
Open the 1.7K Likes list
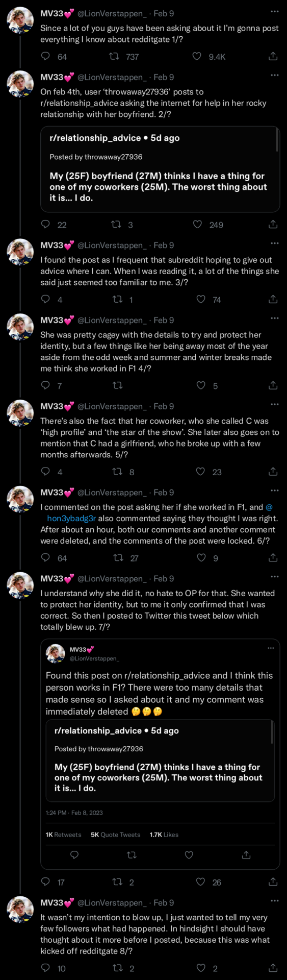point(164,835)
